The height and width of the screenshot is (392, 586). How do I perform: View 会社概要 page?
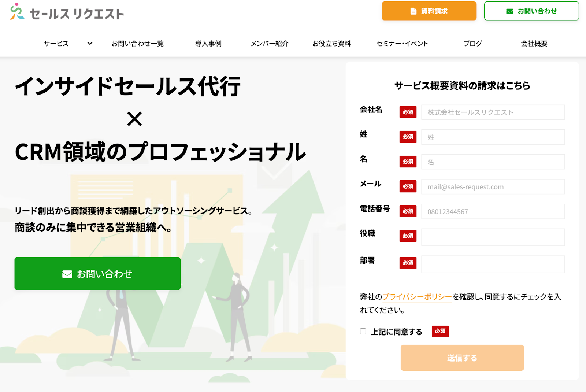coord(534,44)
